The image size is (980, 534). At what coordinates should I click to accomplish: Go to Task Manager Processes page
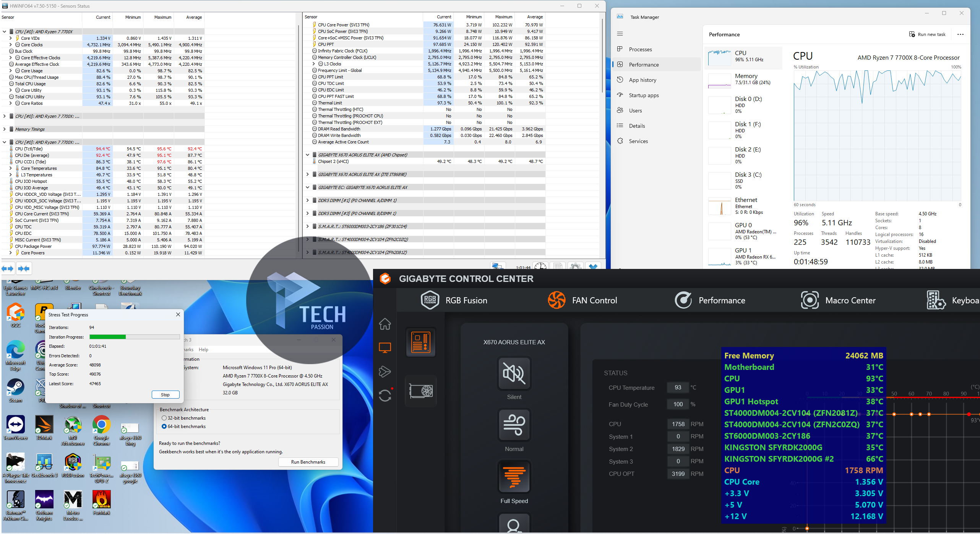(x=640, y=49)
